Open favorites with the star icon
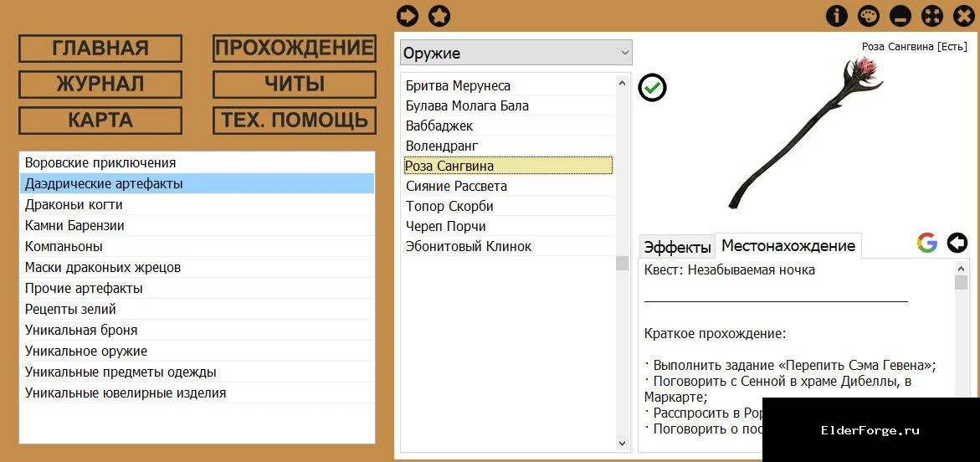Screen dimensions: 980x462 pyautogui.click(x=439, y=16)
